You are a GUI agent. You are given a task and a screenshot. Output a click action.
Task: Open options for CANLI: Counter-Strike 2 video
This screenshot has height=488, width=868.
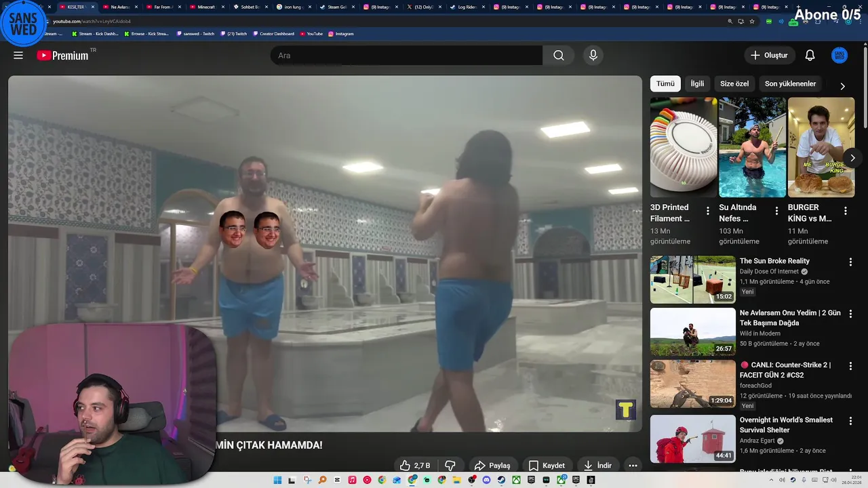point(850,365)
